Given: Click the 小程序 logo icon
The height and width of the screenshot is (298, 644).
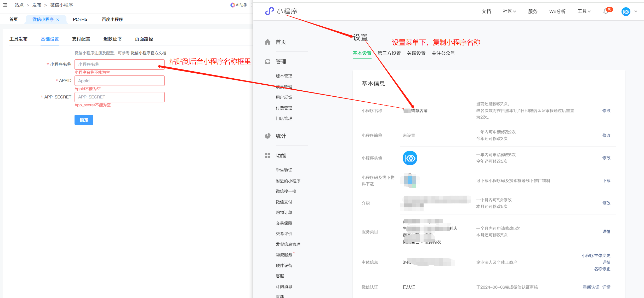Looking at the screenshot, I should (x=269, y=11).
